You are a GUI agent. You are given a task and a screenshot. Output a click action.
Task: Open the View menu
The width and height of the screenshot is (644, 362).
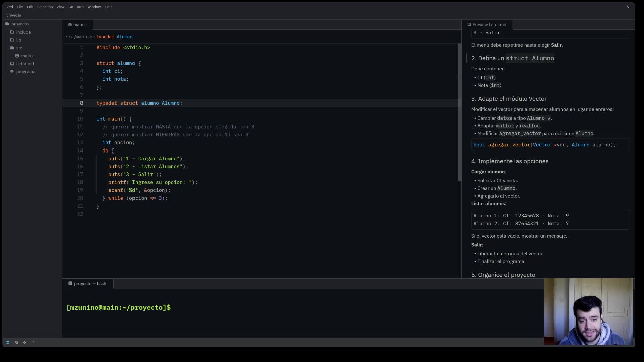60,7
